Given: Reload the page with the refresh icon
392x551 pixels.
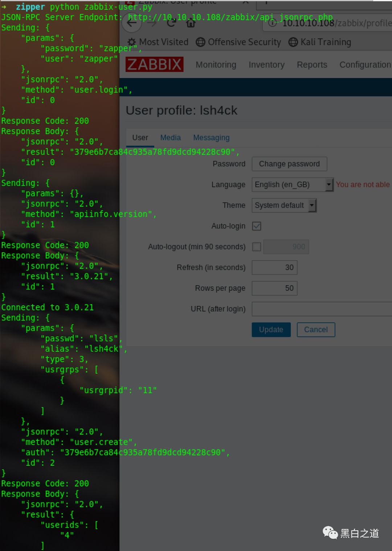Looking at the screenshot, I should click(172, 23).
